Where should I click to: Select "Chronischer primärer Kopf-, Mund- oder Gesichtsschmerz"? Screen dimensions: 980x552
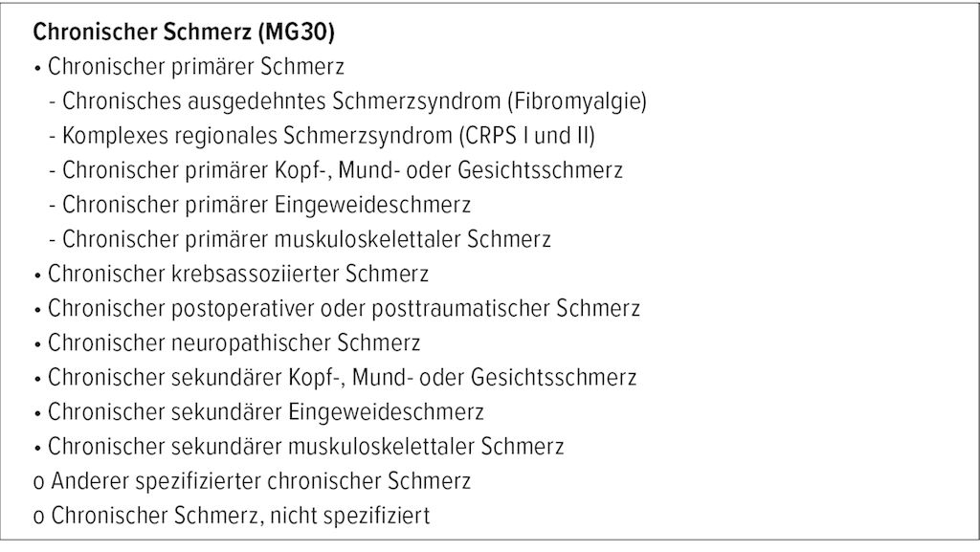click(x=342, y=170)
